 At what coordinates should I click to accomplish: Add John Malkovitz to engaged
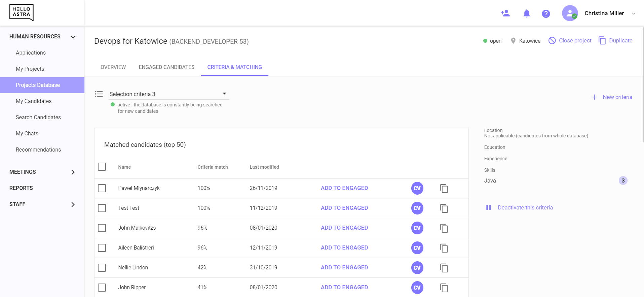344,228
